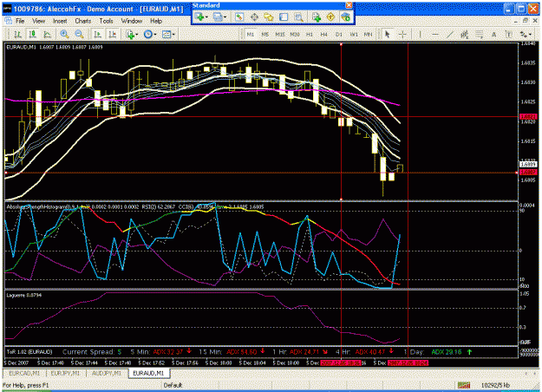Image resolution: width=542 pixels, height=392 pixels.
Task: Switch to MN monthly timeframe
Action: [369, 34]
